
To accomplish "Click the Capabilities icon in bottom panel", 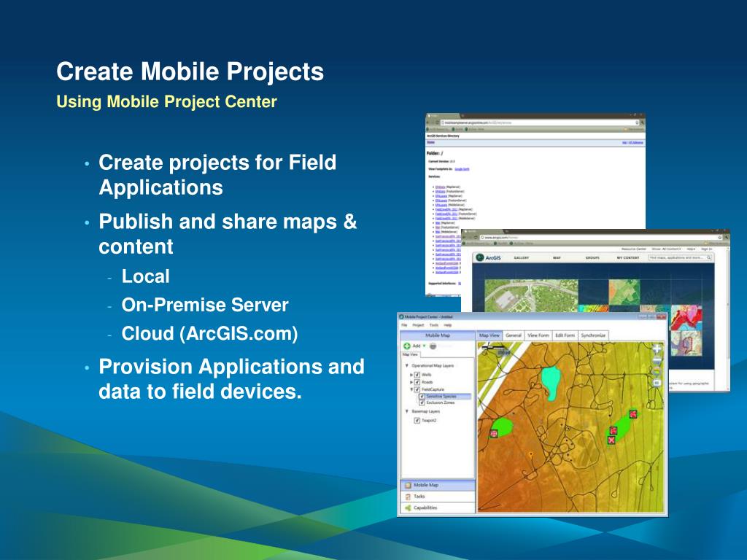I will pos(408,508).
